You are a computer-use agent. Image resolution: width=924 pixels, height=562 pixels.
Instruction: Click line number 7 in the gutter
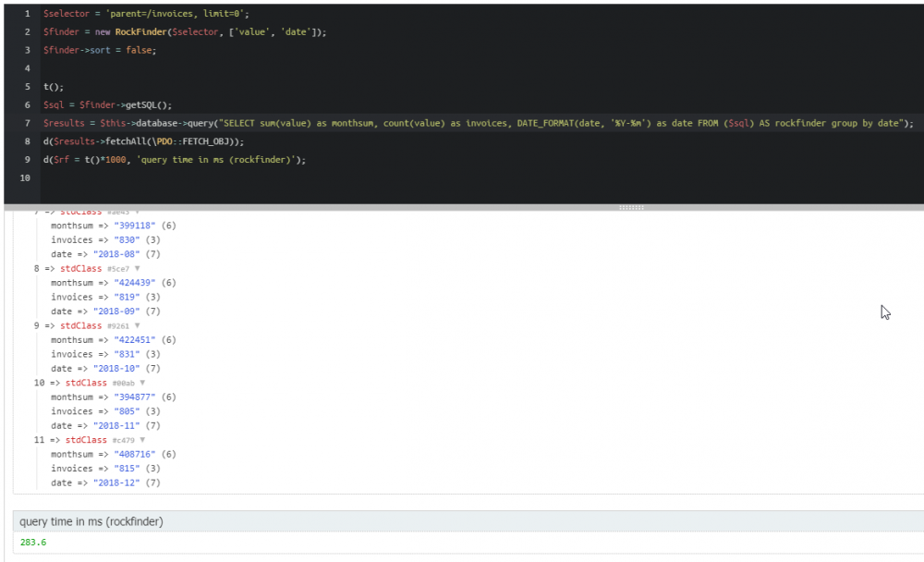[x=28, y=123]
